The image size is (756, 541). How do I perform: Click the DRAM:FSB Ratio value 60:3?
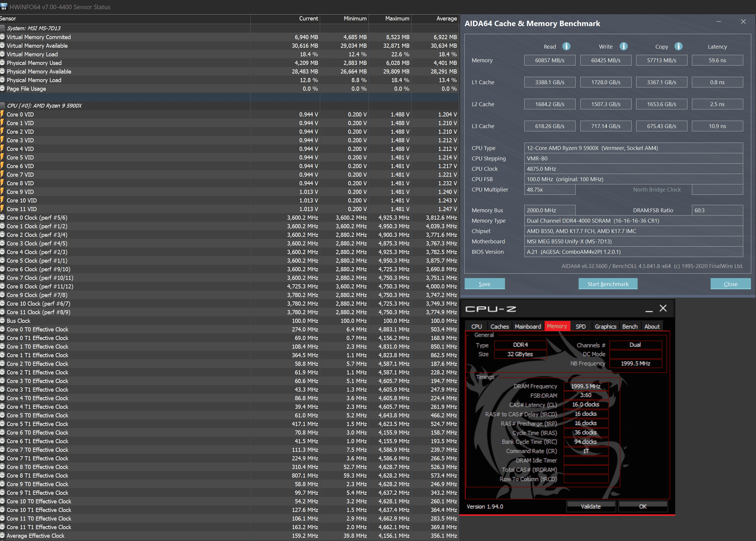[x=717, y=210]
